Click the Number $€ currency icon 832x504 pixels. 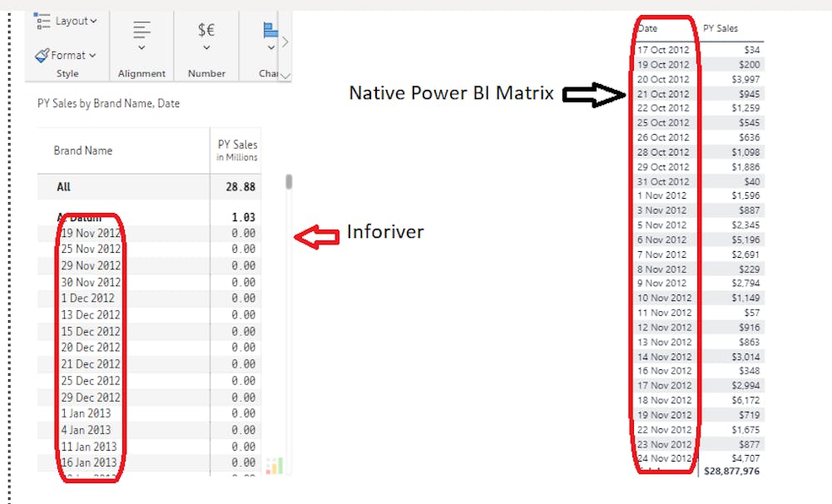pyautogui.click(x=206, y=30)
